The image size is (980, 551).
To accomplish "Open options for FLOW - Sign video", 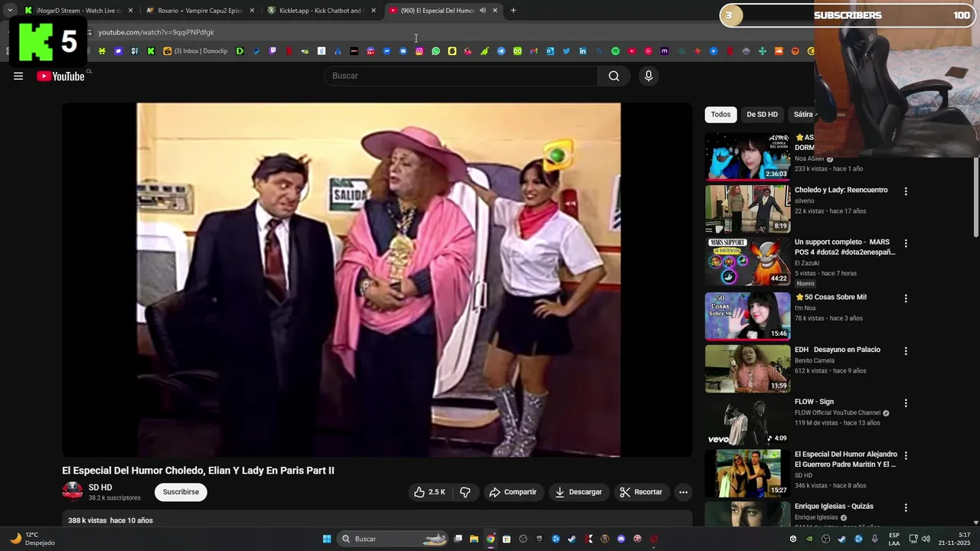I will point(906,403).
